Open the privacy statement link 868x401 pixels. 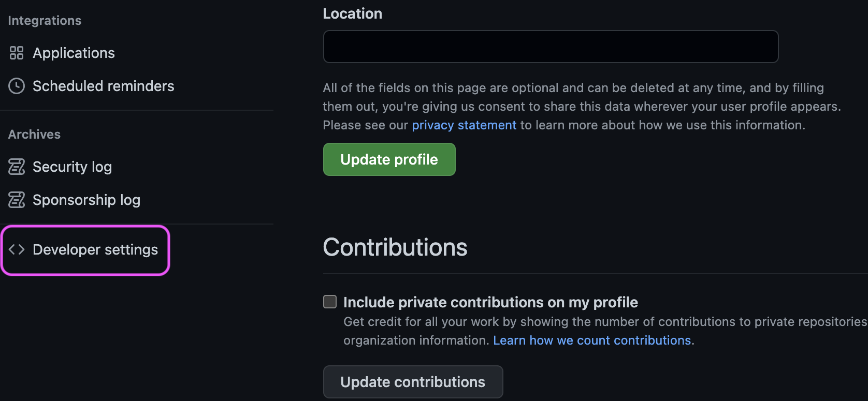click(x=464, y=125)
